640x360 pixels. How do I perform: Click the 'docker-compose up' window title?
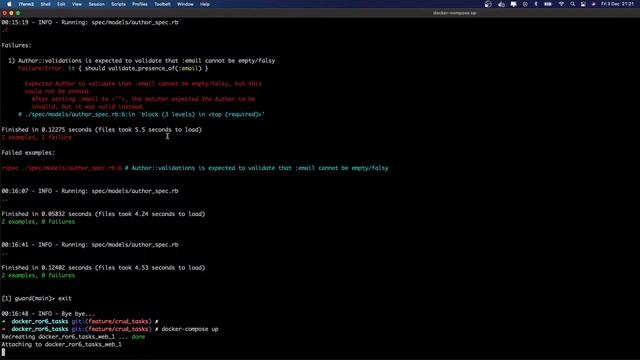coord(454,13)
